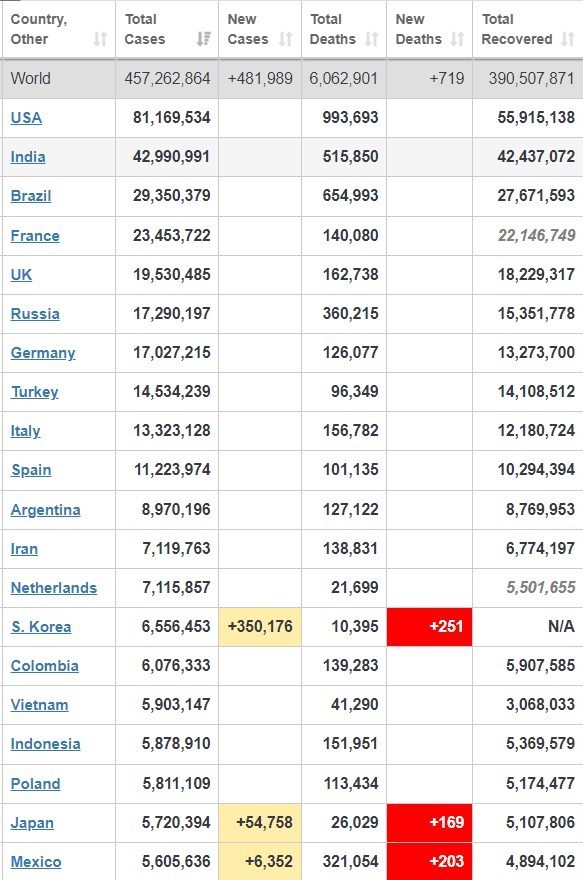
Task: Select S. Korea red +251 deaths cell
Action: tap(429, 626)
